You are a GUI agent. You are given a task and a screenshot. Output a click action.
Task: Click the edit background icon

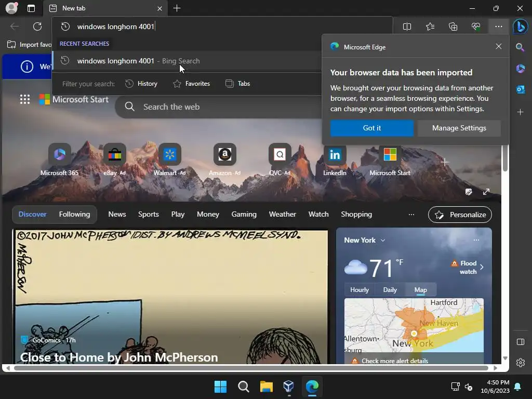click(469, 192)
